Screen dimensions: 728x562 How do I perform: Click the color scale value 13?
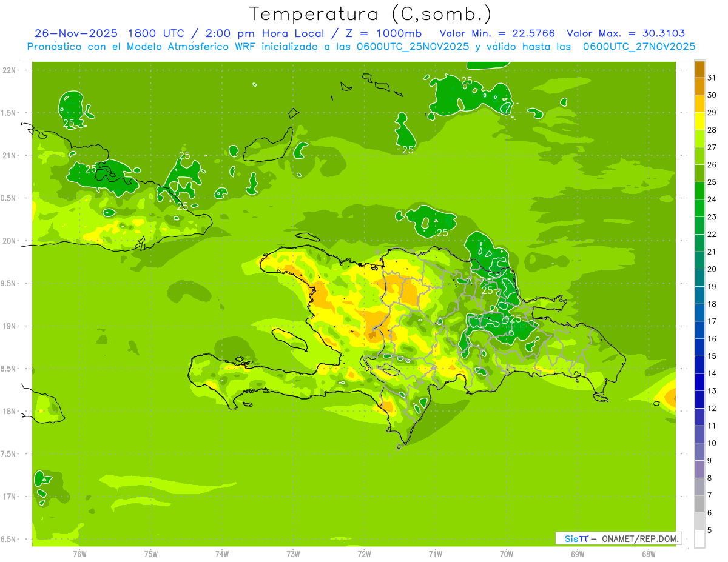click(712, 391)
